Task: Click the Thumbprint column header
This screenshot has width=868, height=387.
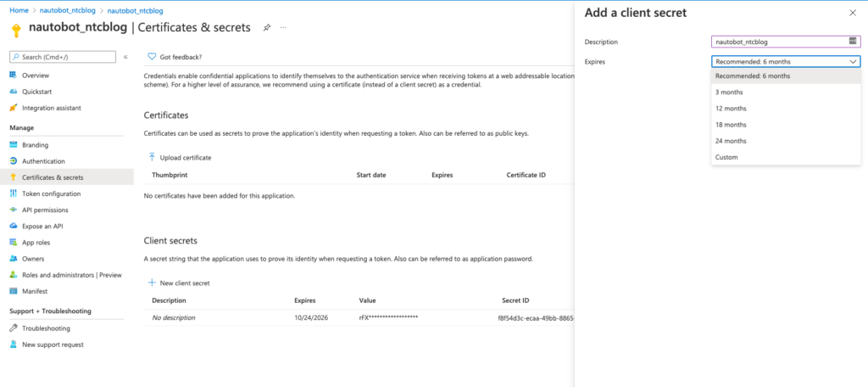Action: pyautogui.click(x=170, y=175)
